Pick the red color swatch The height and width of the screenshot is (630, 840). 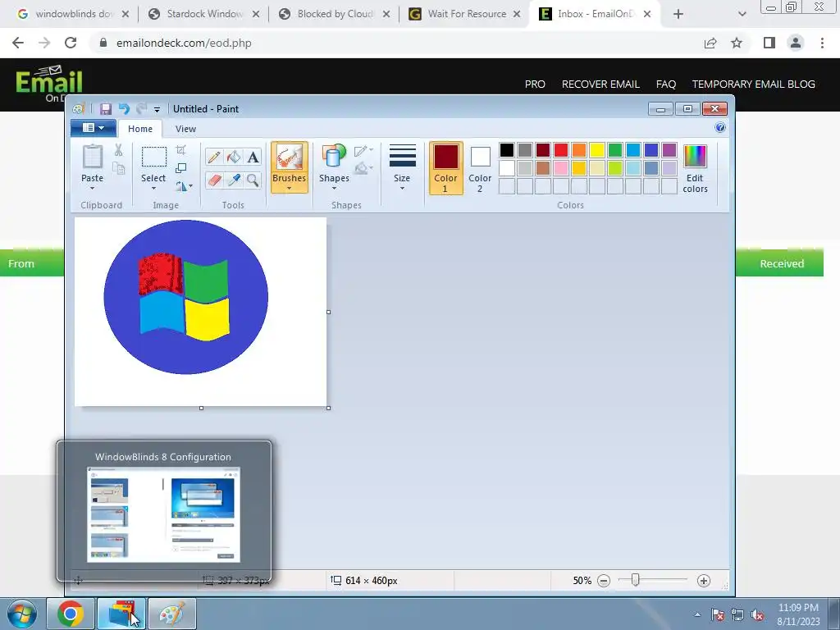pos(561,150)
